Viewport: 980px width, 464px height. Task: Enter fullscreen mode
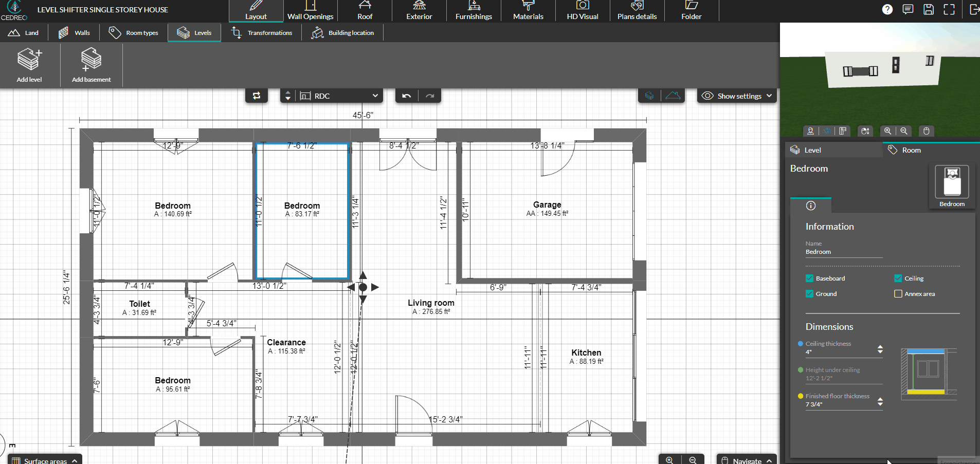(949, 9)
